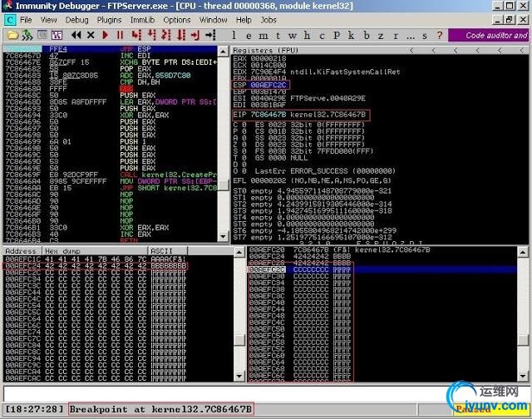The image size is (532, 419).
Task: Open the Options menu
Action: tap(177, 20)
